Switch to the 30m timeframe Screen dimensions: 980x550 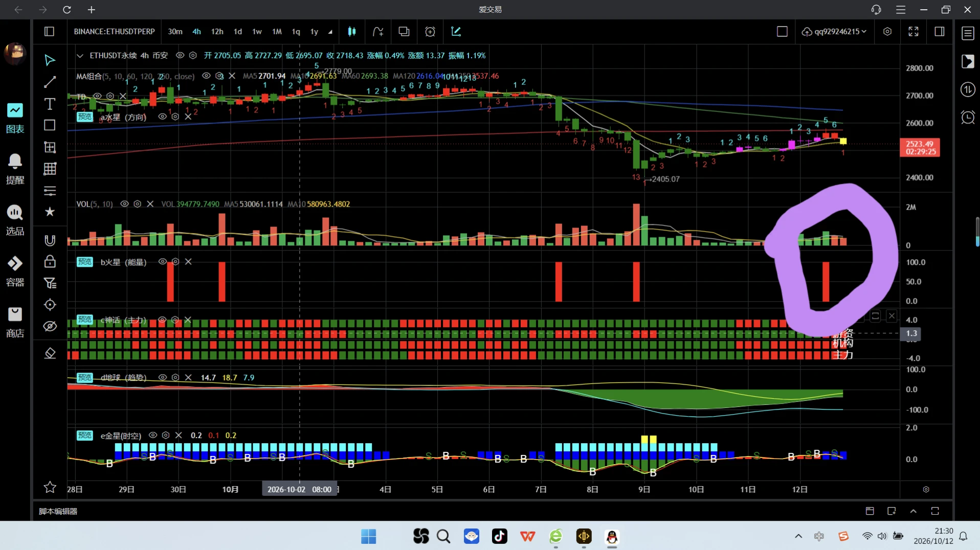click(x=175, y=32)
